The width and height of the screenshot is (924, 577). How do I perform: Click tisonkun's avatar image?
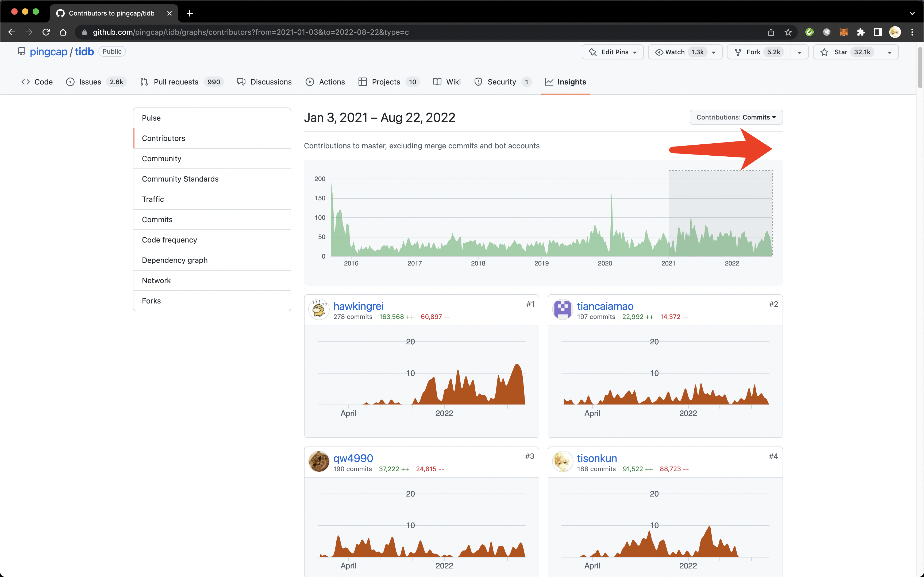(562, 461)
